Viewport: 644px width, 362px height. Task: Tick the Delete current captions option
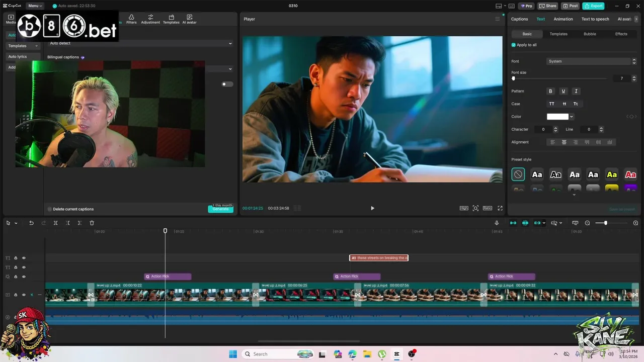pos(50,209)
